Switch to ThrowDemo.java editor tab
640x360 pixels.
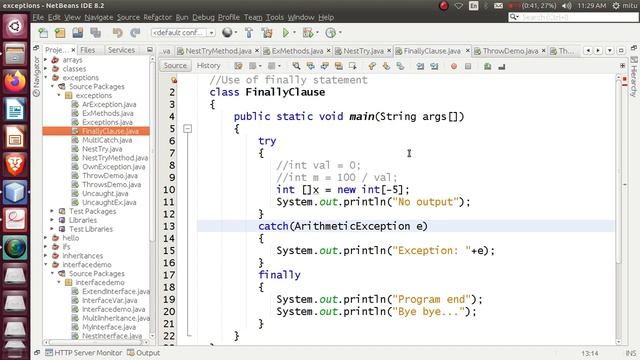pos(510,51)
